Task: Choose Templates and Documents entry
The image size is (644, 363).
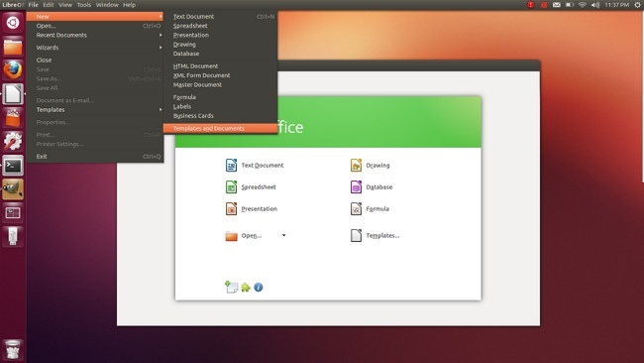Action: tap(220, 128)
